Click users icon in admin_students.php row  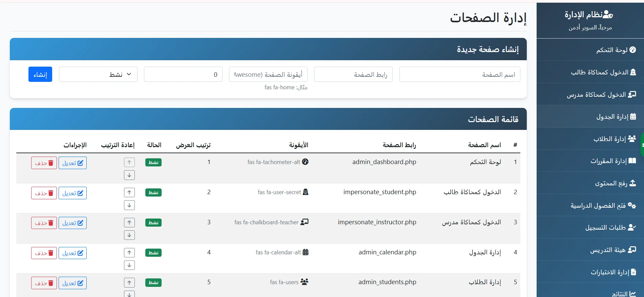click(x=305, y=282)
